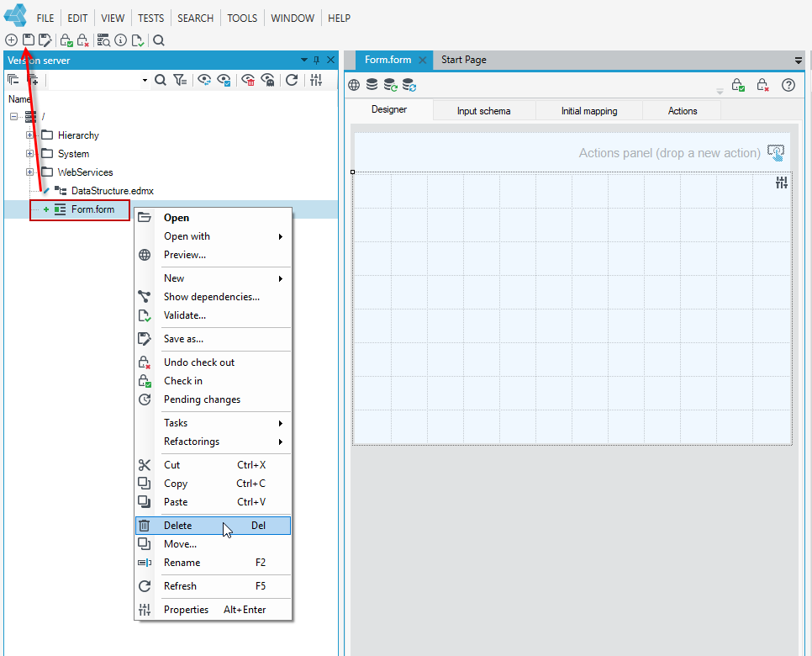Click the info circle icon in the main toolbar
The width and height of the screenshot is (812, 656).
click(x=121, y=40)
